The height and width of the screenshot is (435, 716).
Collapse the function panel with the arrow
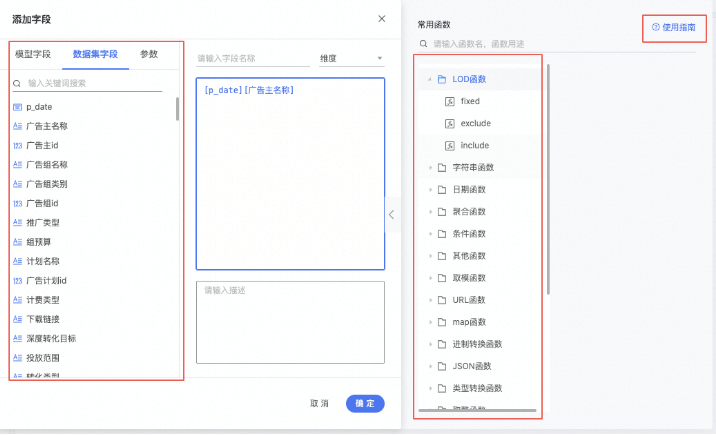tap(392, 215)
